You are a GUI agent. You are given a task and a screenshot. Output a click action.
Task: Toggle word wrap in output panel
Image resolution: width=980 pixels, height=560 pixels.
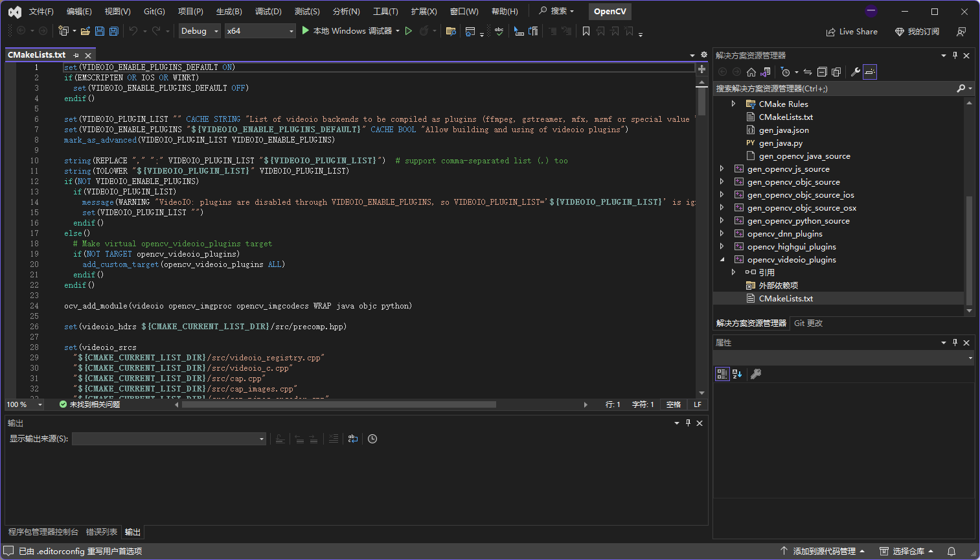(353, 439)
